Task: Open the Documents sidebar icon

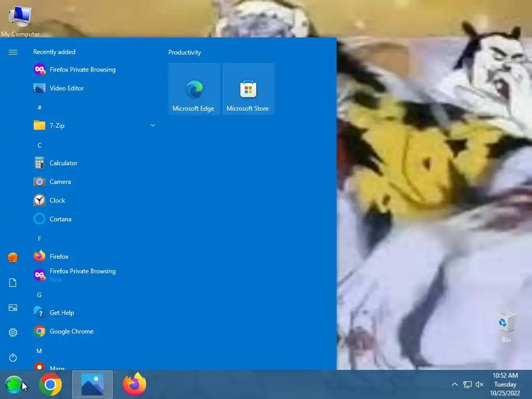Action: 13,283
